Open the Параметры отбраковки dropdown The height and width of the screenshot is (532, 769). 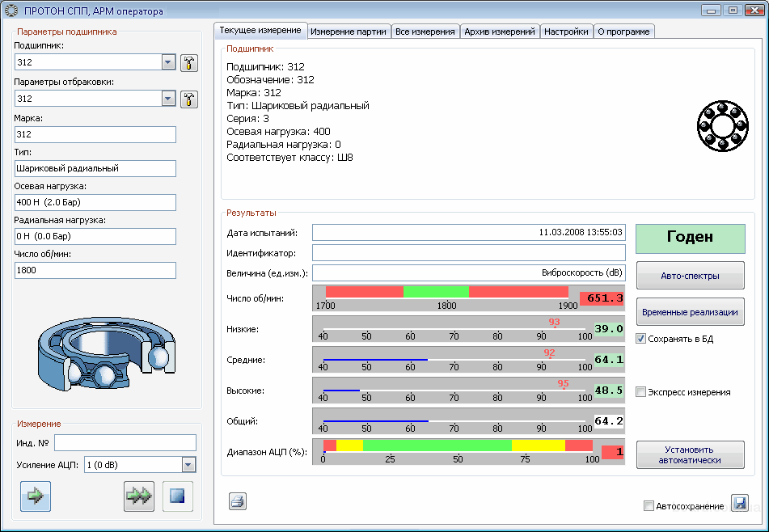[168, 99]
